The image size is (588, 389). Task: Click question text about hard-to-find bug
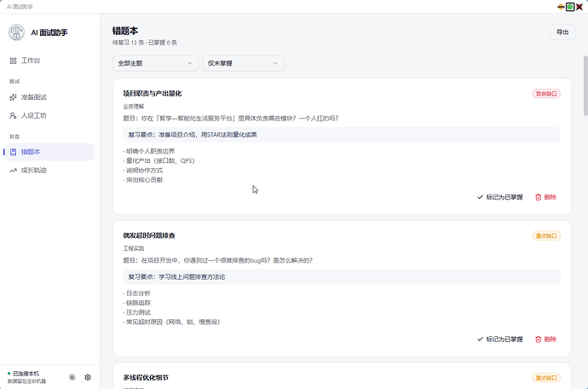click(x=218, y=260)
